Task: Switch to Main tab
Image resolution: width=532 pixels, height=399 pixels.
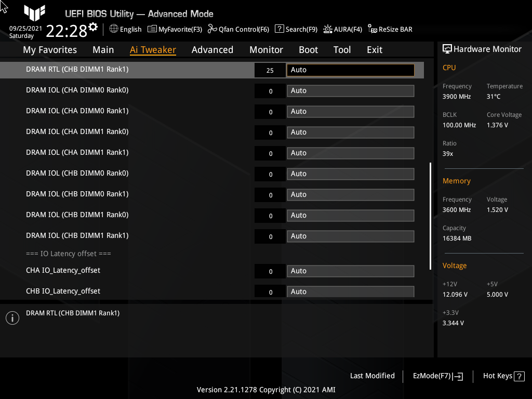Action: pyautogui.click(x=103, y=50)
